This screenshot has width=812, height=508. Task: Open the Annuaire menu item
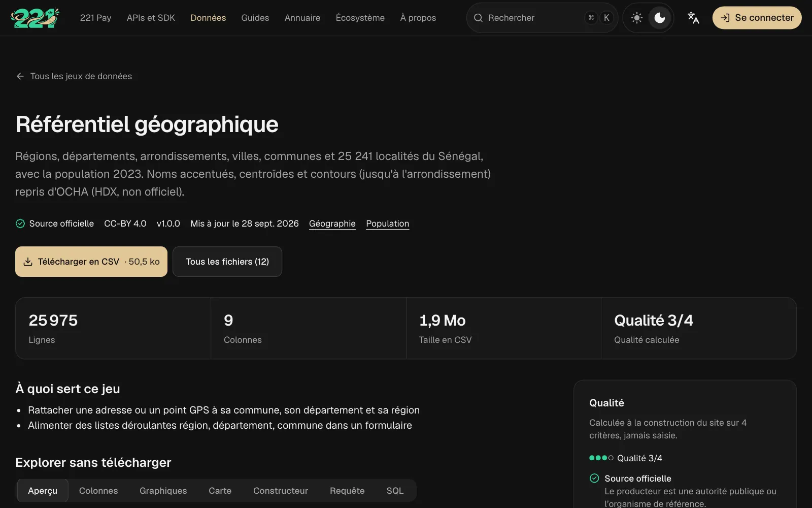click(x=302, y=18)
